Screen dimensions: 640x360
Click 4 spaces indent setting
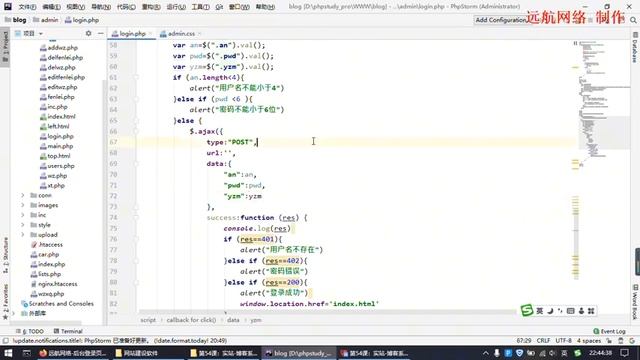pos(589,340)
